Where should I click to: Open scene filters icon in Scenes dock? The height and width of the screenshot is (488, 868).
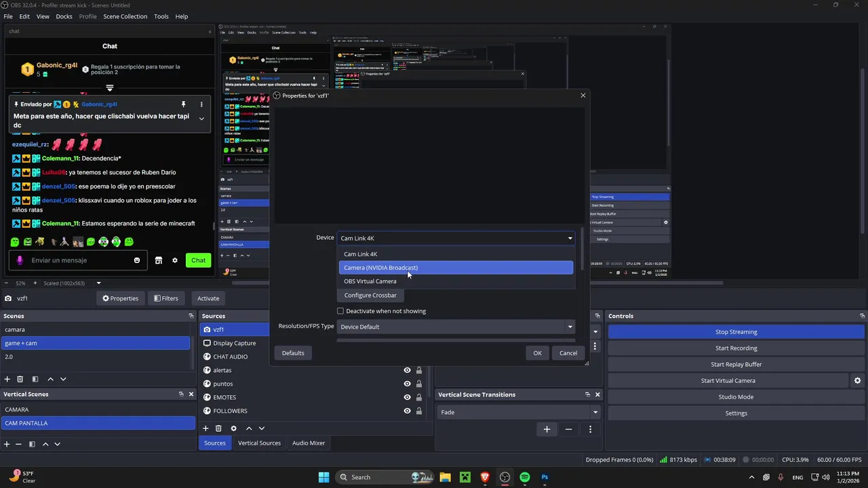[x=35, y=379]
